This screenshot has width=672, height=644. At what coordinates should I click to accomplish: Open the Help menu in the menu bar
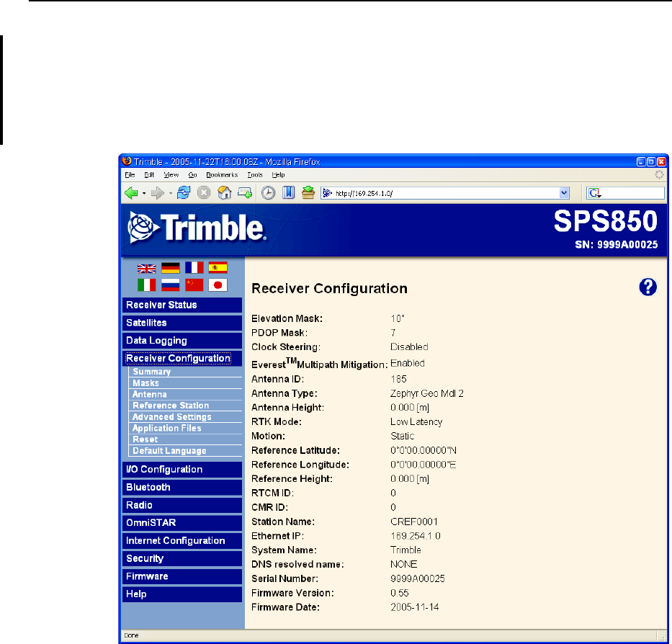click(278, 175)
